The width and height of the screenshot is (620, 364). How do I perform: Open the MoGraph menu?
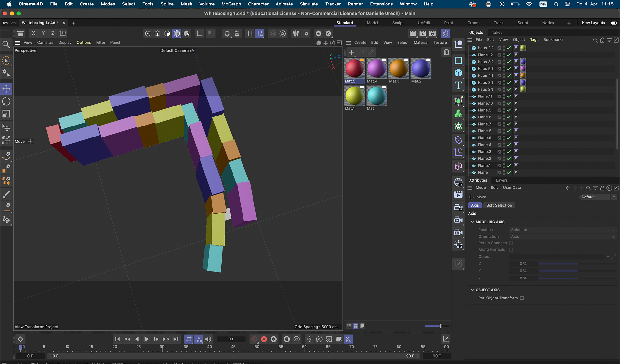point(231,4)
